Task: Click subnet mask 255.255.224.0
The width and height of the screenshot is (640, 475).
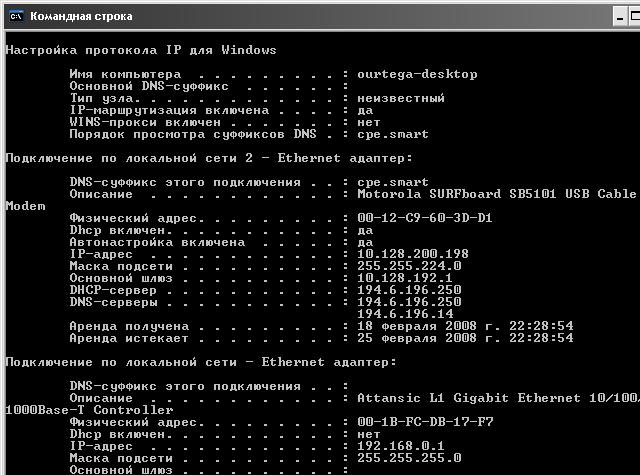Action: (x=409, y=266)
